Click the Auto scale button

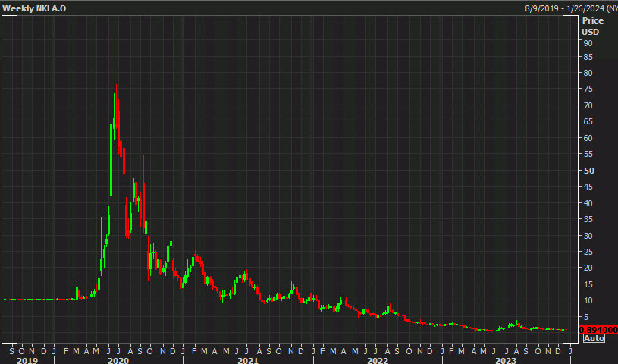pos(594,338)
